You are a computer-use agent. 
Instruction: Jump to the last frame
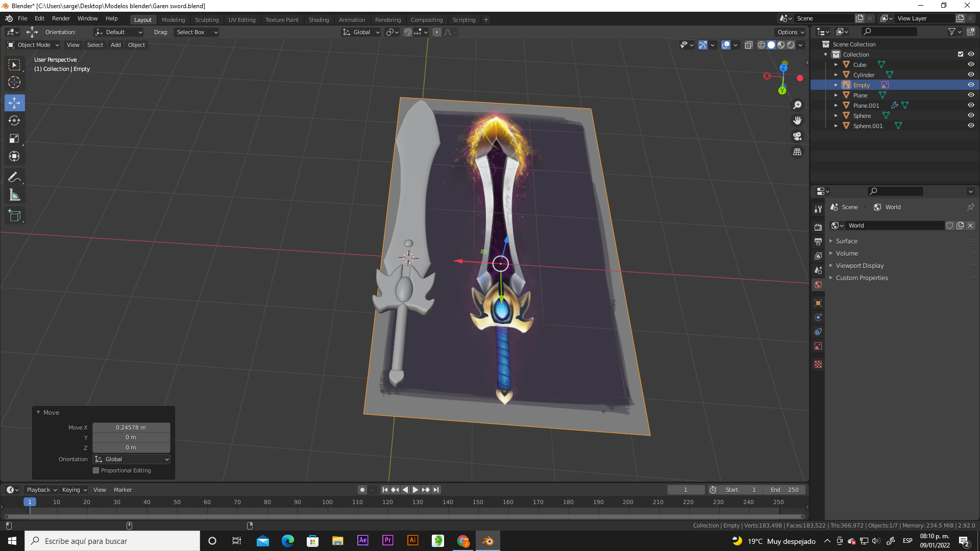click(x=436, y=490)
